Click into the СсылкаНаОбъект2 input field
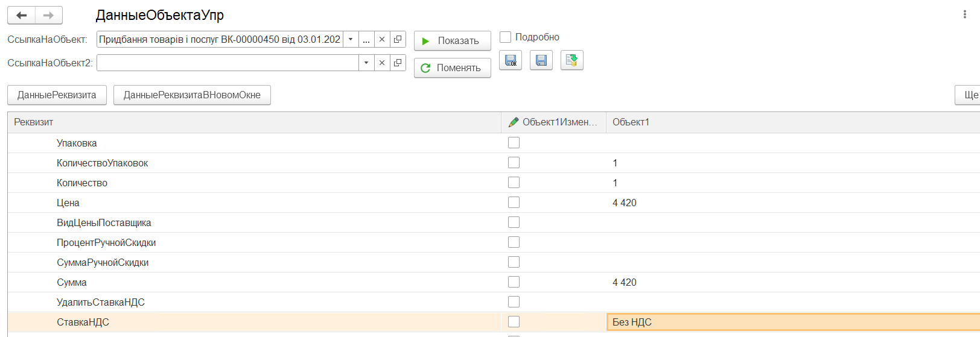The height and width of the screenshot is (337, 980). [x=227, y=63]
